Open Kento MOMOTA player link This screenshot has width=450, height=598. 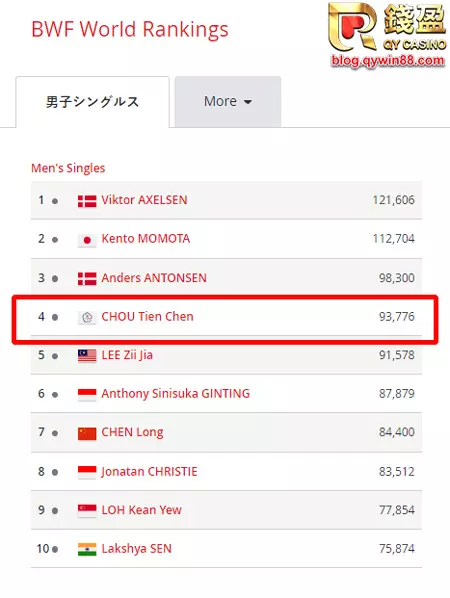click(x=146, y=239)
